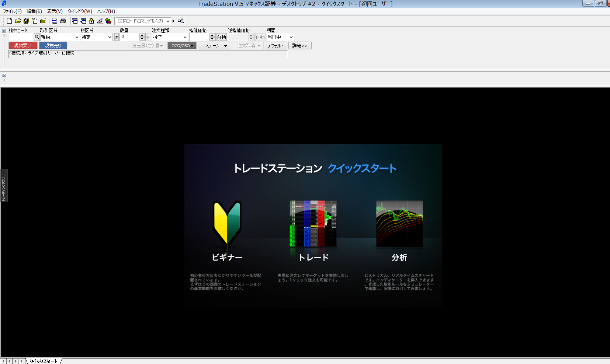
Task: Open the ファイル(F) menu
Action: click(12, 11)
